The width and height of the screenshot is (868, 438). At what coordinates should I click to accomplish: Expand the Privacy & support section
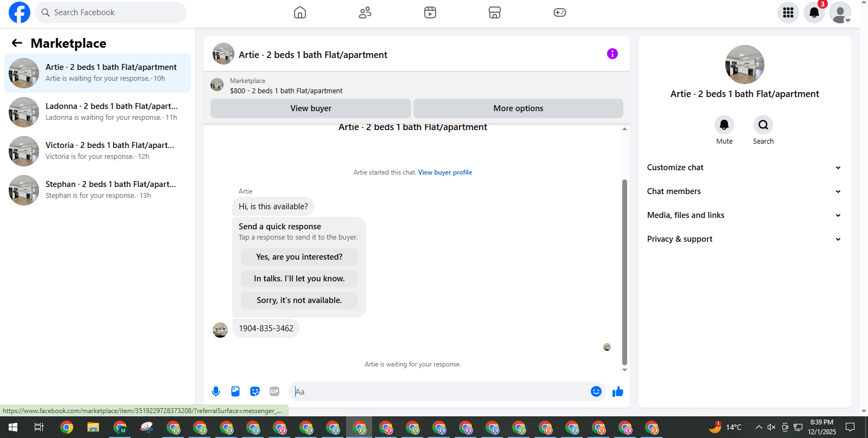(744, 239)
